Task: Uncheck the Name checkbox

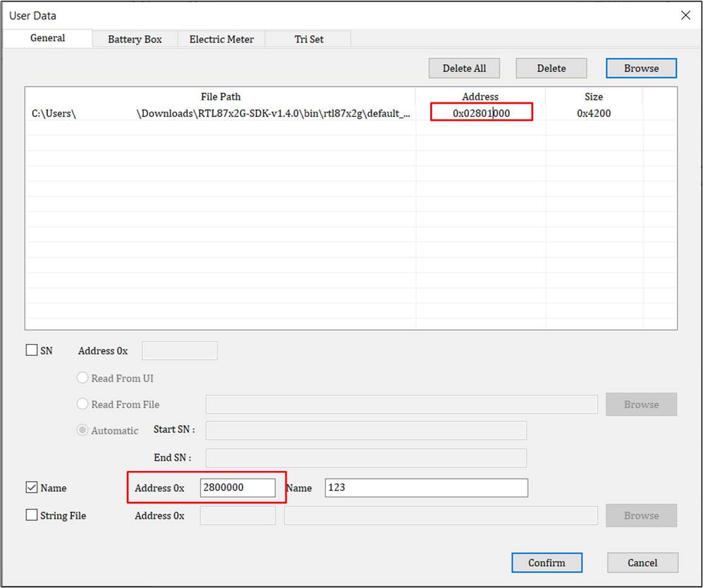Action: (x=32, y=488)
